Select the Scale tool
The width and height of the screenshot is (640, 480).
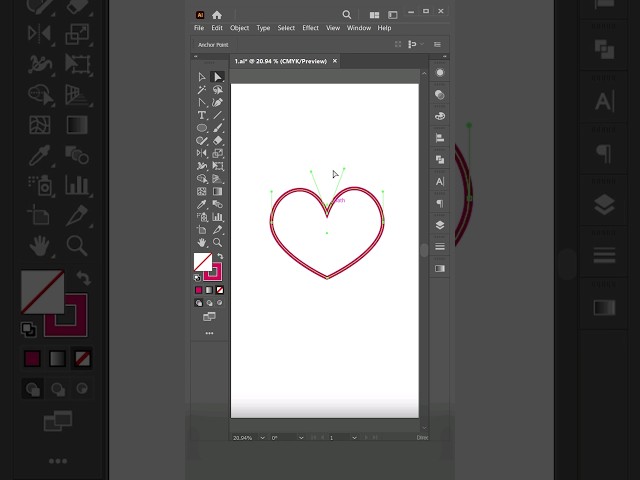[218, 153]
